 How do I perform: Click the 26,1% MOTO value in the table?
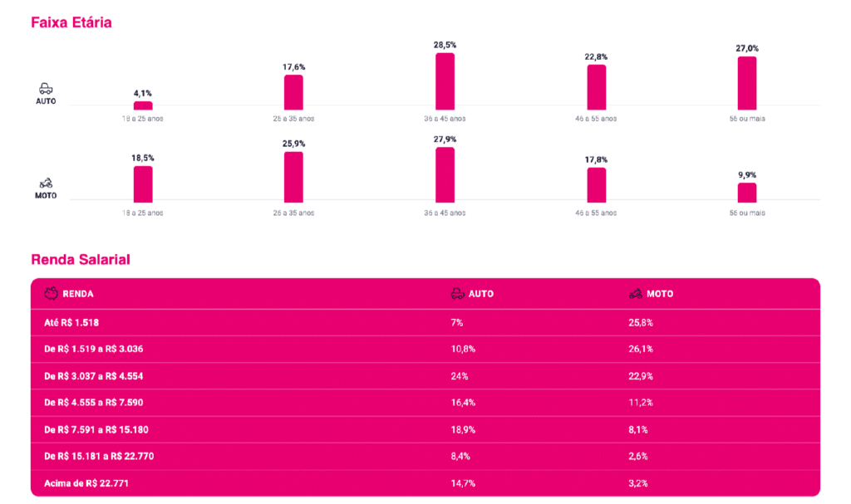[x=641, y=349]
